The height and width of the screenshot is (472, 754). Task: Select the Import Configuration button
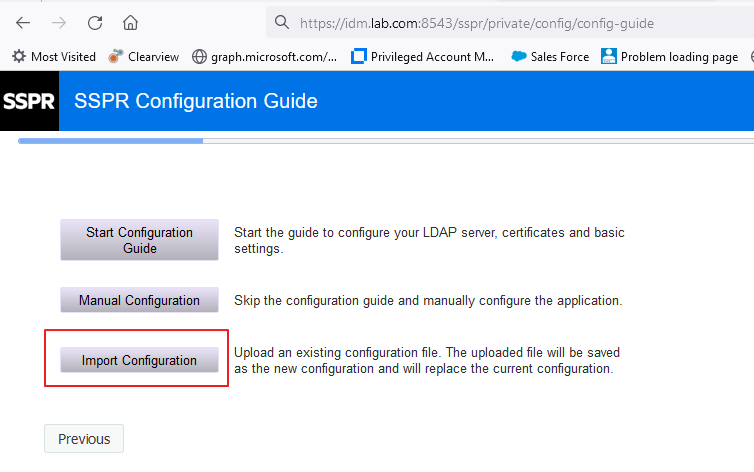[x=139, y=360]
